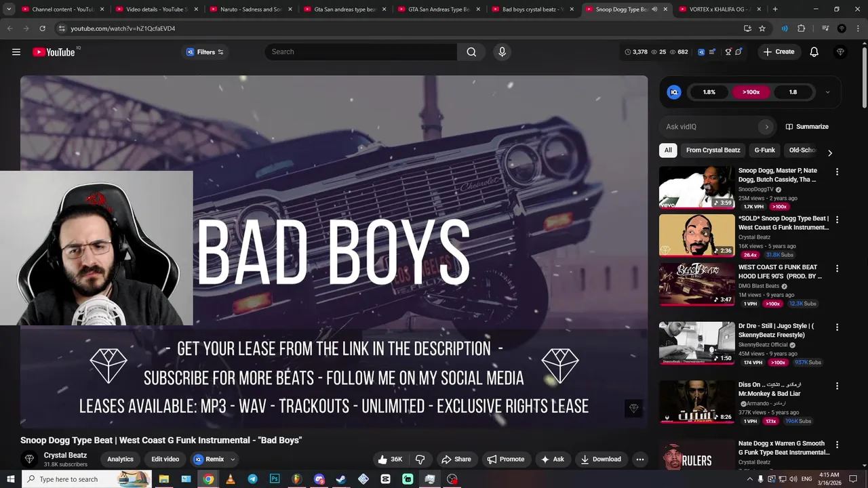Viewport: 868px width, 488px height.
Task: Select the G-Funk chip
Action: pyautogui.click(x=764, y=150)
